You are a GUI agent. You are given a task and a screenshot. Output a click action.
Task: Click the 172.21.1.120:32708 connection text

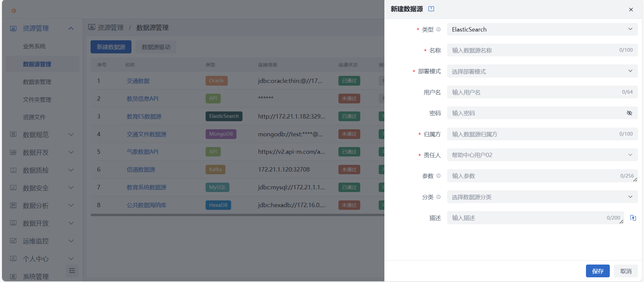pyautogui.click(x=284, y=170)
